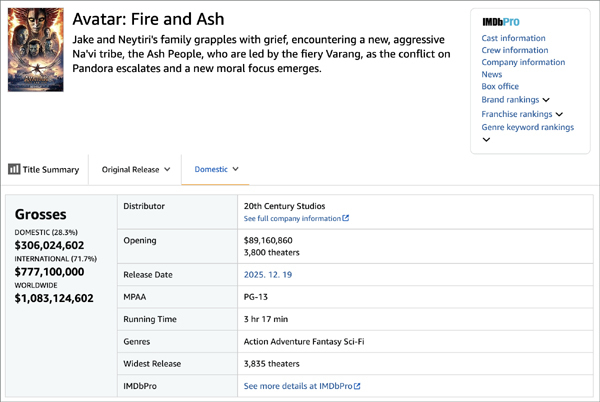
Task: Open Crew information link
Action: point(514,50)
